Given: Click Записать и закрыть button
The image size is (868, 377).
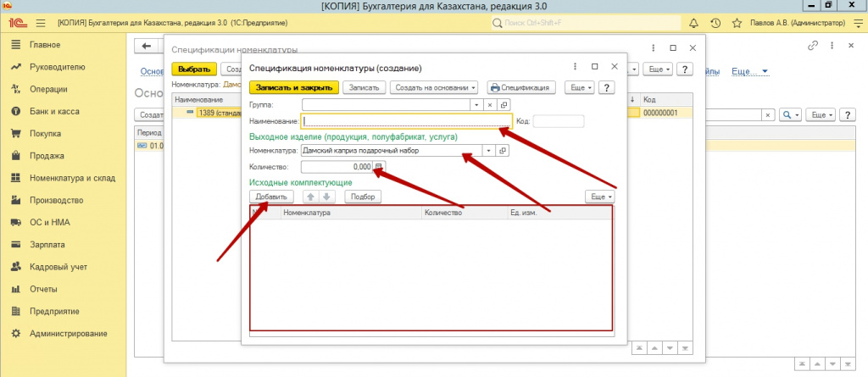Looking at the screenshot, I should [x=294, y=87].
